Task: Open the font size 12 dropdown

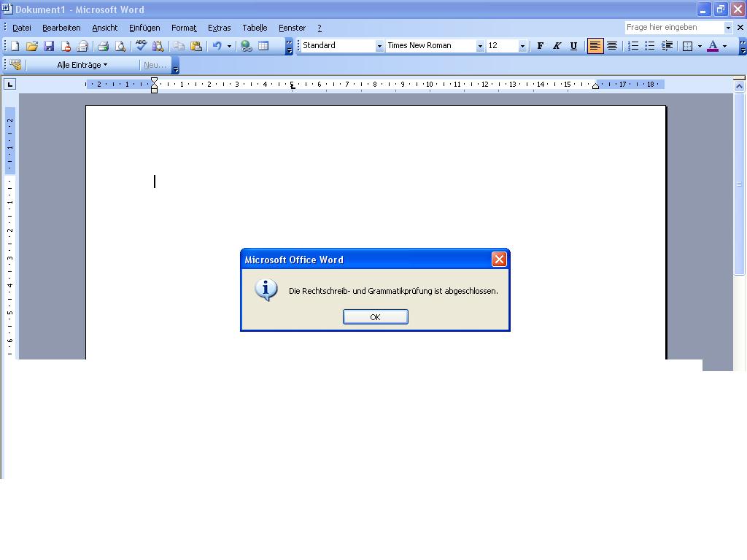Action: [x=522, y=46]
